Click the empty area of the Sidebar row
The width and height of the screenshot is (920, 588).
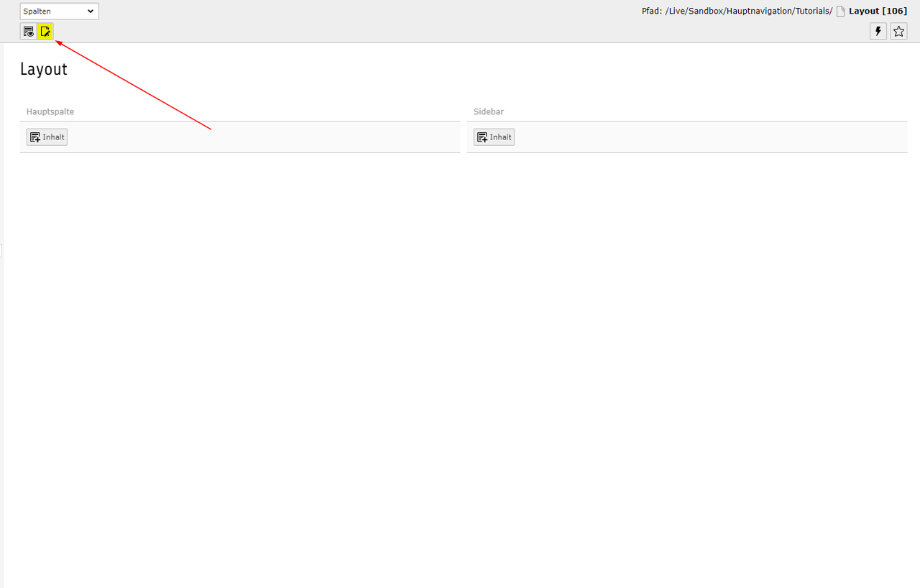[704, 137]
